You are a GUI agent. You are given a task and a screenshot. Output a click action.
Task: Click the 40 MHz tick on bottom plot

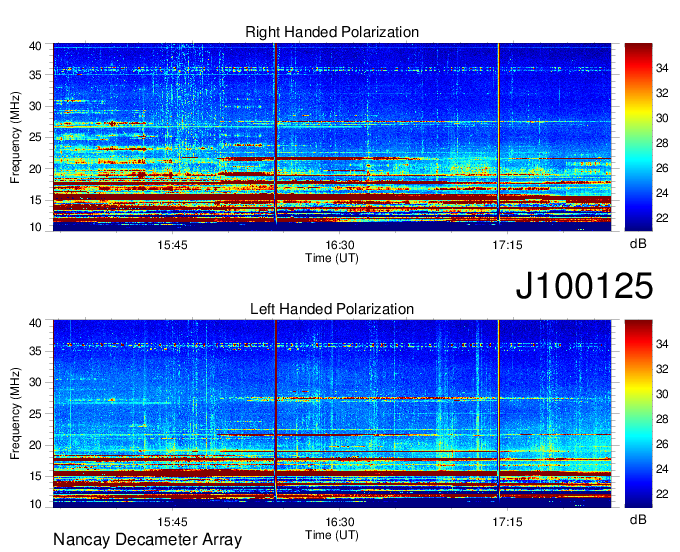[35, 323]
